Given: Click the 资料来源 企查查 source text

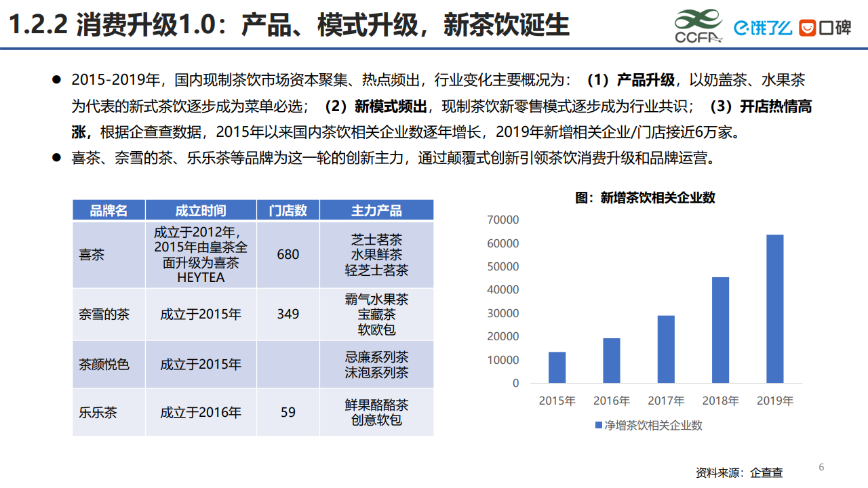Looking at the screenshot, I should click(738, 472).
